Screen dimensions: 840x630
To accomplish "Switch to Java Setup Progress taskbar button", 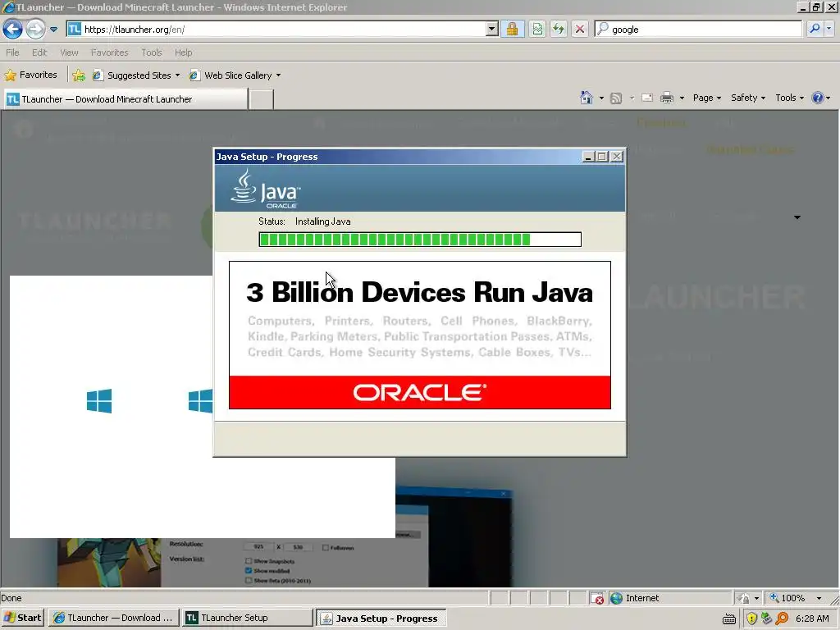I will pos(381,618).
